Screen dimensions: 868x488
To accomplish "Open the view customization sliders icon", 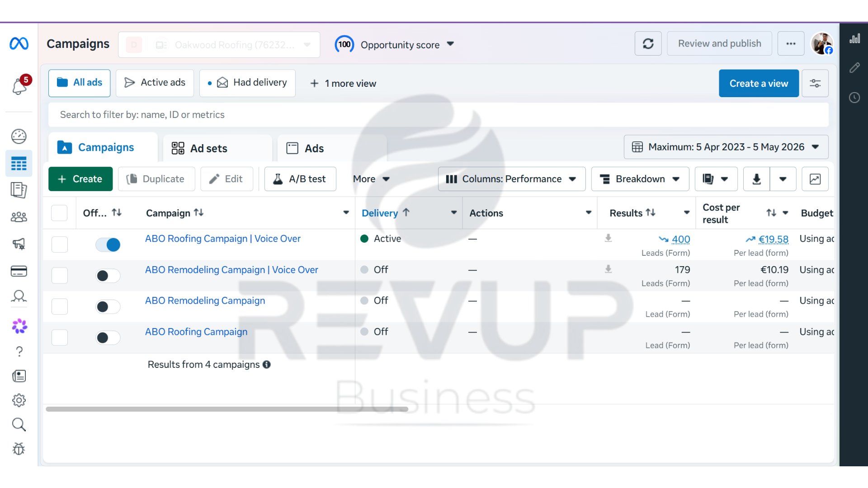I will (x=815, y=84).
